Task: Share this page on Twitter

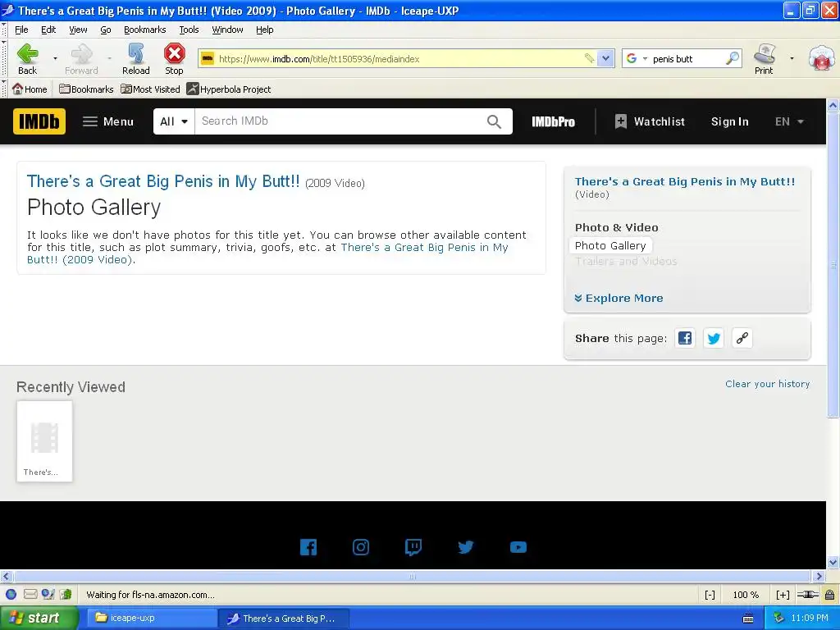Action: point(714,338)
